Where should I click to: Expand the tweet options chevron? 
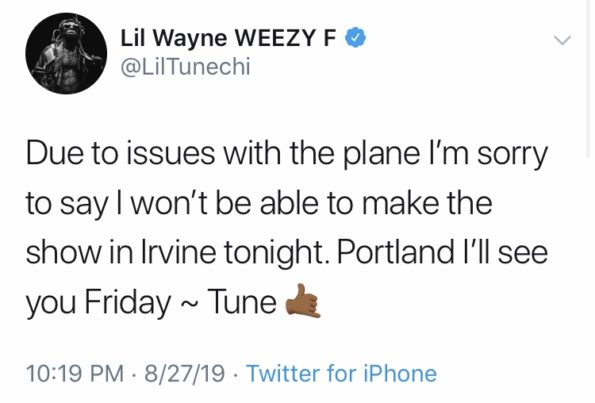[562, 39]
